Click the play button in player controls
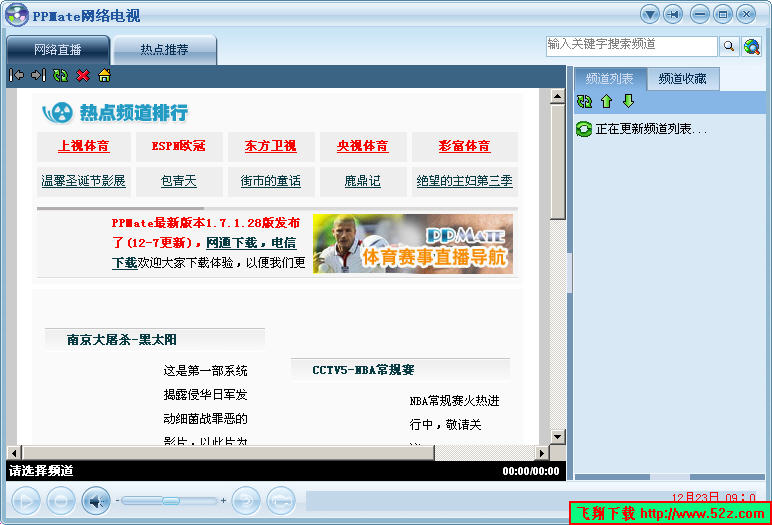The height and width of the screenshot is (525, 772). pyautogui.click(x=26, y=501)
